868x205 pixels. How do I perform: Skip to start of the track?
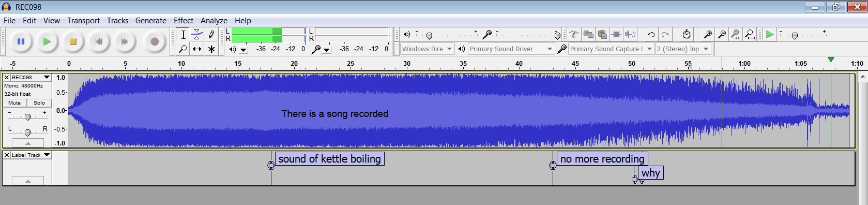pos(99,42)
